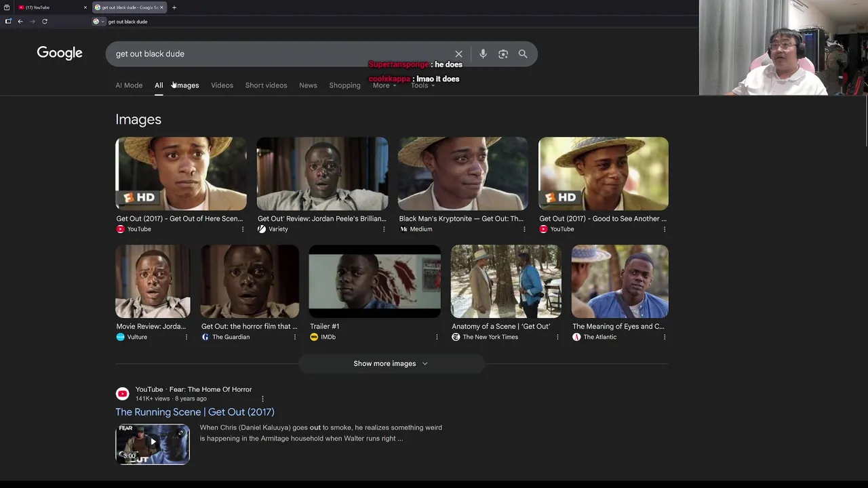Open options menu for The Guardian image
The height and width of the screenshot is (488, 868).
[x=295, y=337]
